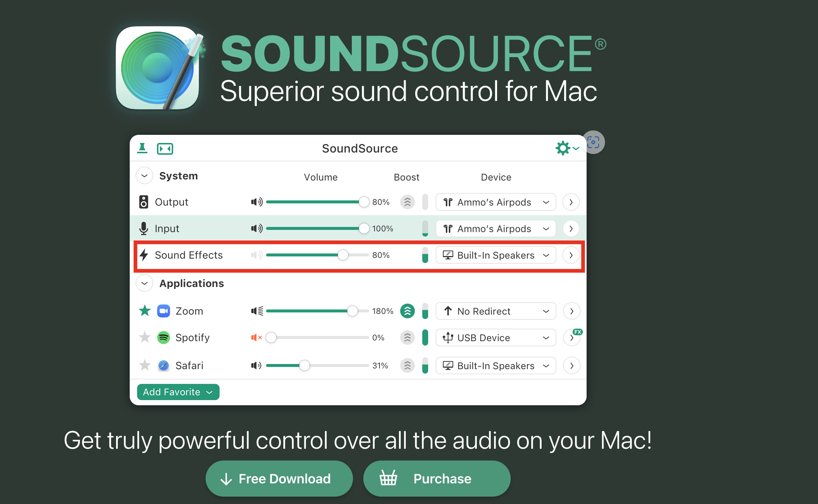Mute the Output volume
The width and height of the screenshot is (818, 504).
[x=257, y=202]
